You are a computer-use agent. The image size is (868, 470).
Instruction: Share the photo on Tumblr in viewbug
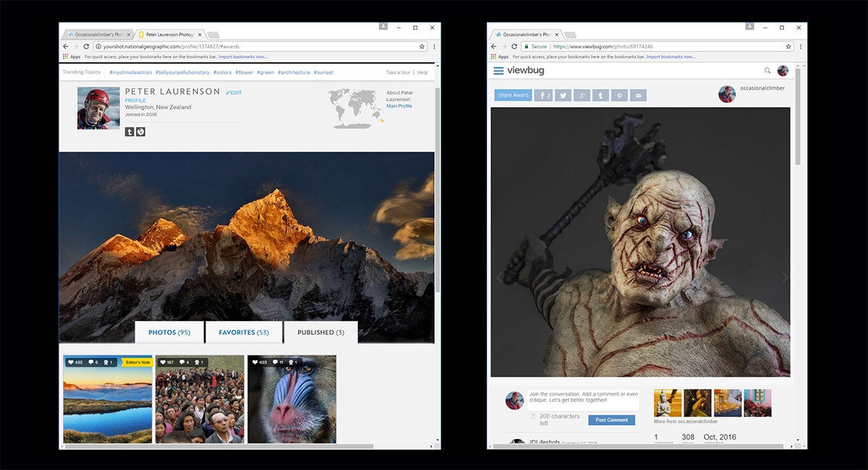click(600, 95)
